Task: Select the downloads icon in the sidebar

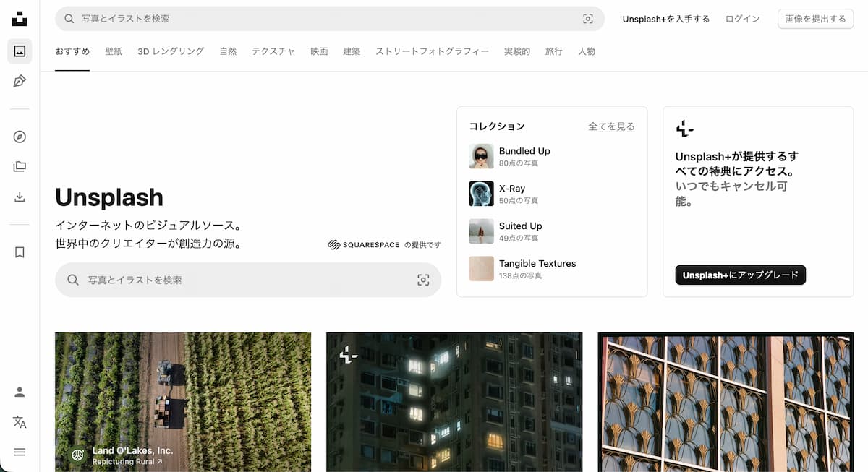Action: (x=20, y=195)
